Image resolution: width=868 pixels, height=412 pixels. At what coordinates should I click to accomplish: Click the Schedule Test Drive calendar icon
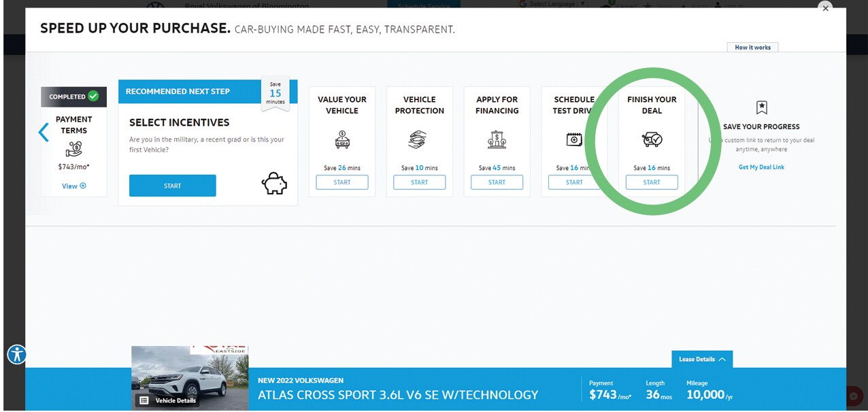pyautogui.click(x=574, y=139)
